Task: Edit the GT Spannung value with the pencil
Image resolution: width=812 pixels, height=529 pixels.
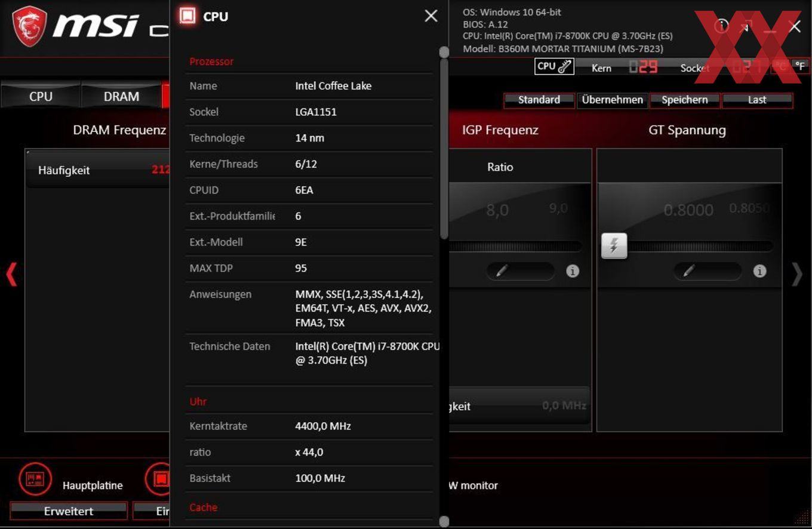Action: [x=708, y=271]
